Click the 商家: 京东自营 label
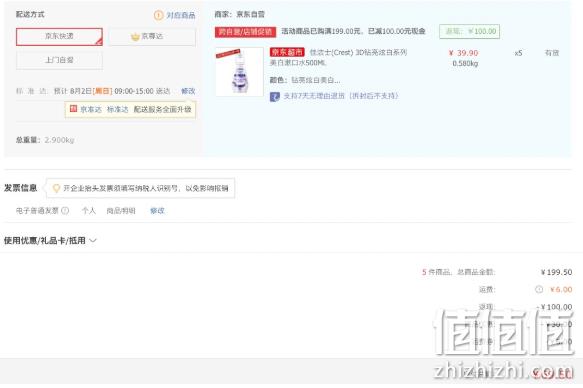 (239, 14)
